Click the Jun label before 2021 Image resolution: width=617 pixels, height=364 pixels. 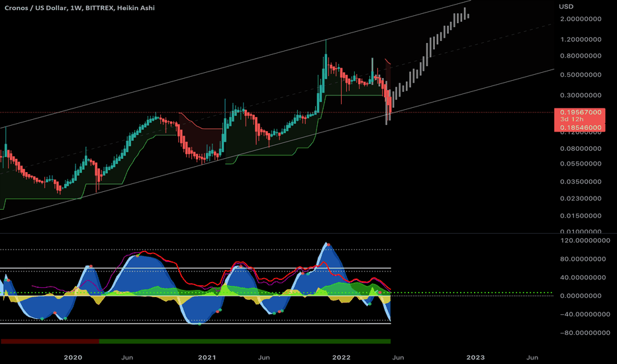point(126,357)
